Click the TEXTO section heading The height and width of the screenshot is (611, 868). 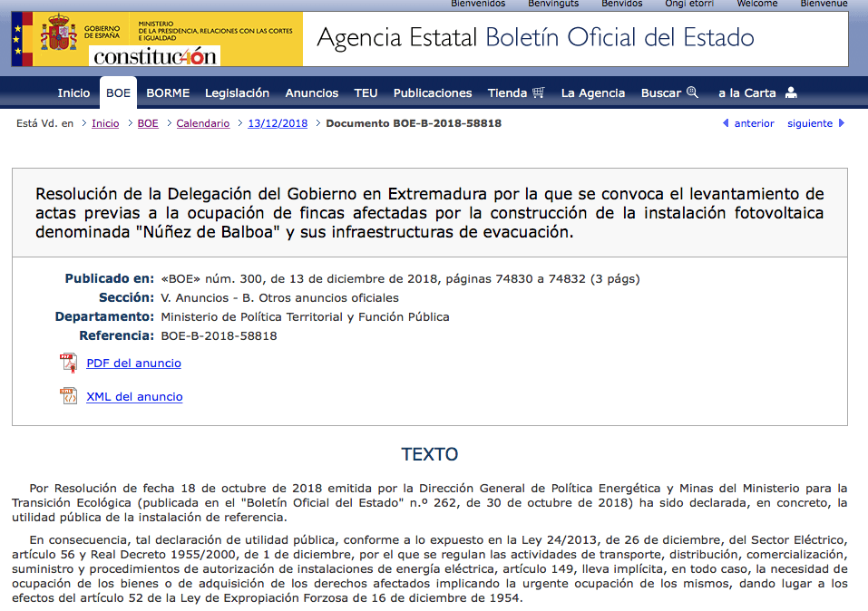point(430,454)
